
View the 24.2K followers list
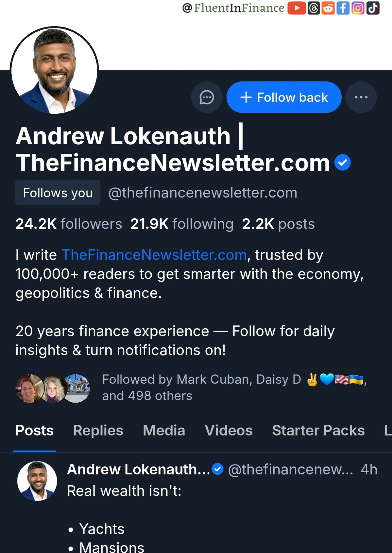pyautogui.click(x=69, y=224)
